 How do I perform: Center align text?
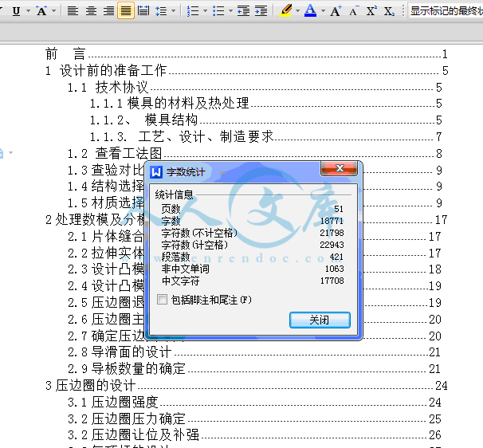tap(91, 11)
